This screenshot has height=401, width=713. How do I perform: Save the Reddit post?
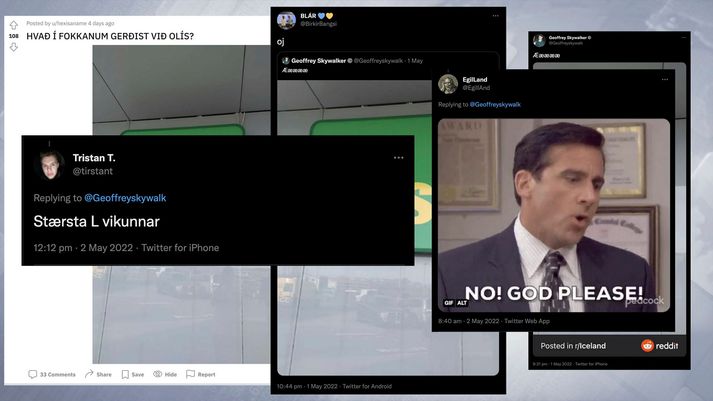[133, 374]
